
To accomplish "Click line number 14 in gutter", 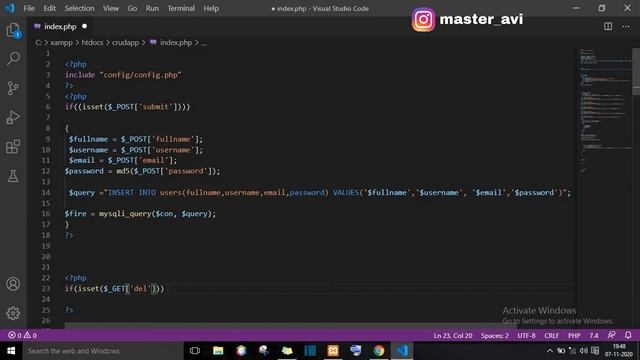I will [46, 192].
